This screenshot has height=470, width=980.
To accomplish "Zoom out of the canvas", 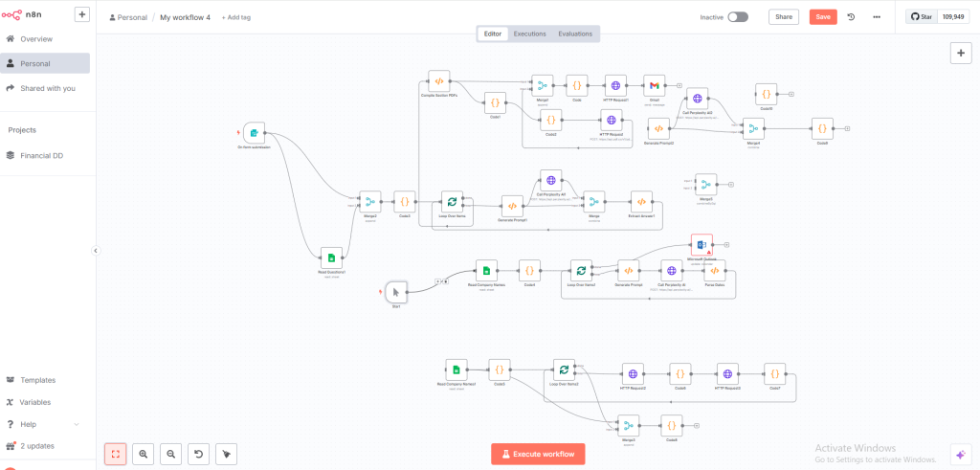I will point(170,454).
